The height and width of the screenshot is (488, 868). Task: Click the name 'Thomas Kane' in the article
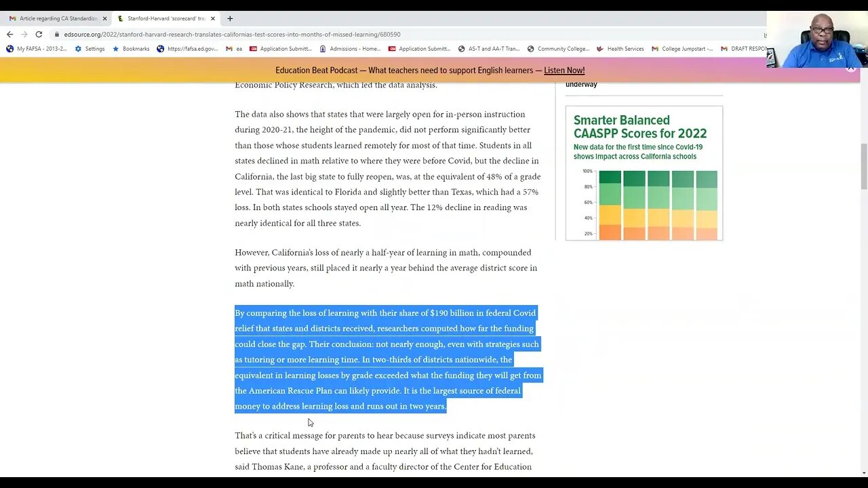click(x=278, y=466)
